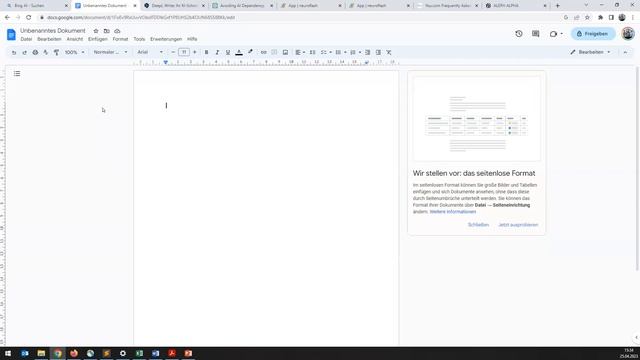The width and height of the screenshot is (640, 360).
Task: Open the highlight color tool
Action: [250, 52]
